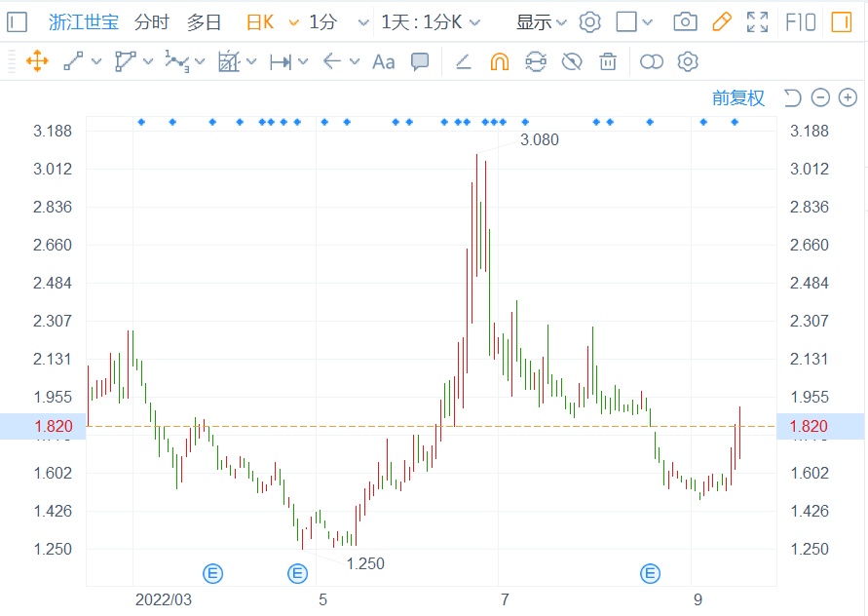Expand the 1分 interval dropdown arrow

click(363, 22)
